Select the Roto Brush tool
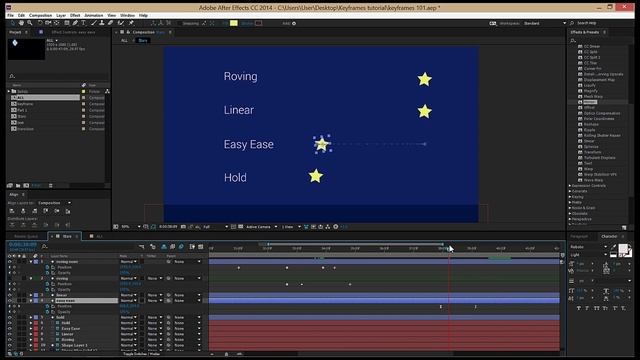The width and height of the screenshot is (640, 360). (x=121, y=23)
